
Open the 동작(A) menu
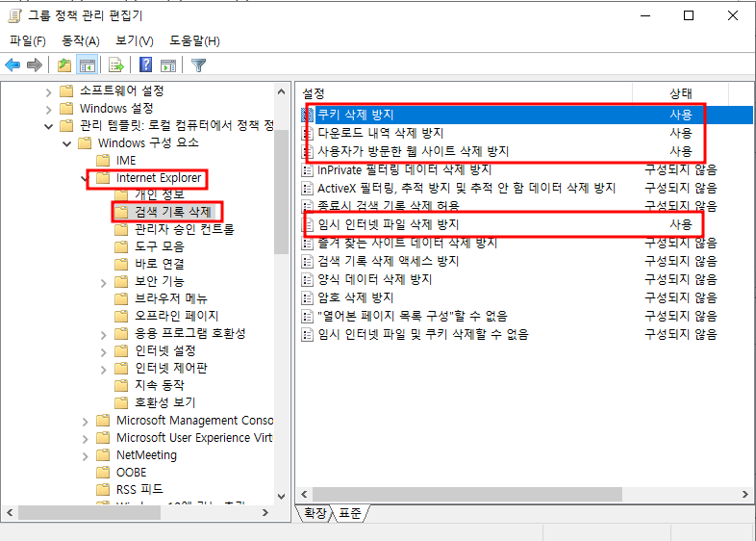pyautogui.click(x=81, y=41)
